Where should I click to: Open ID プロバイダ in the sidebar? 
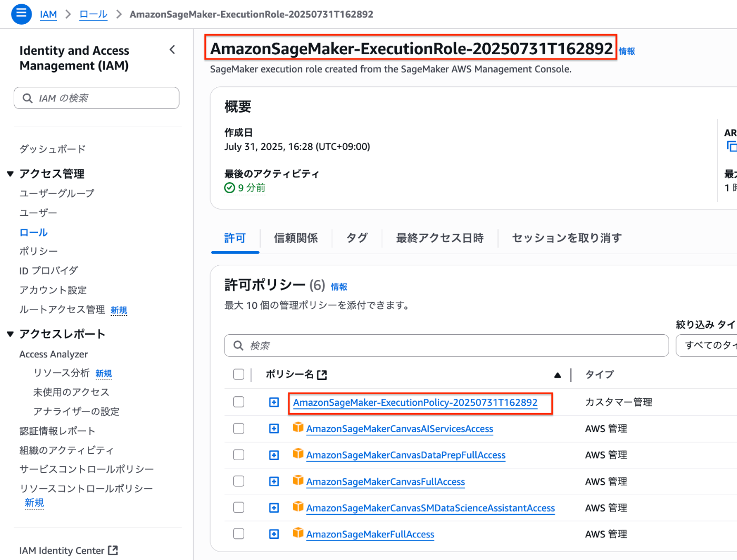[x=48, y=271]
